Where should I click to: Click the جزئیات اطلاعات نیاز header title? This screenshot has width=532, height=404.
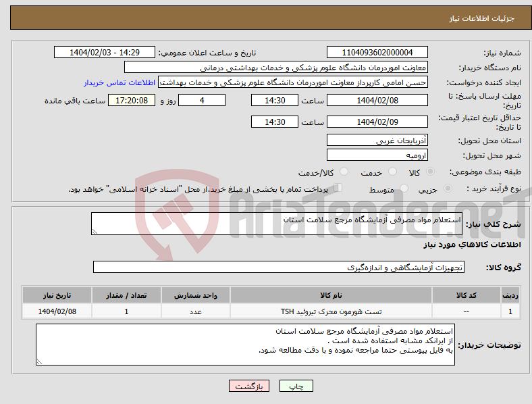(x=482, y=18)
